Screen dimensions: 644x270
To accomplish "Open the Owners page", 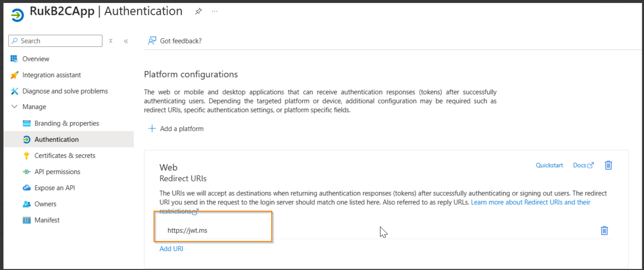I will (x=44, y=204).
